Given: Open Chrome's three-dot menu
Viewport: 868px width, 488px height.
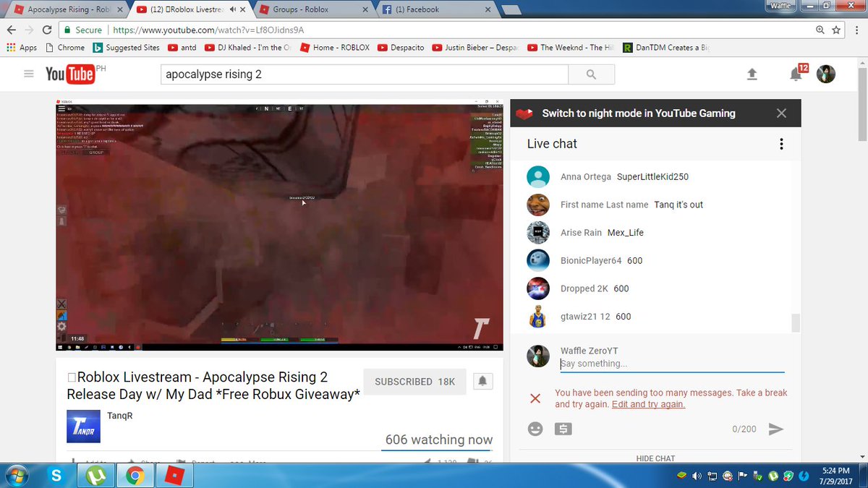Looking at the screenshot, I should 856,30.
